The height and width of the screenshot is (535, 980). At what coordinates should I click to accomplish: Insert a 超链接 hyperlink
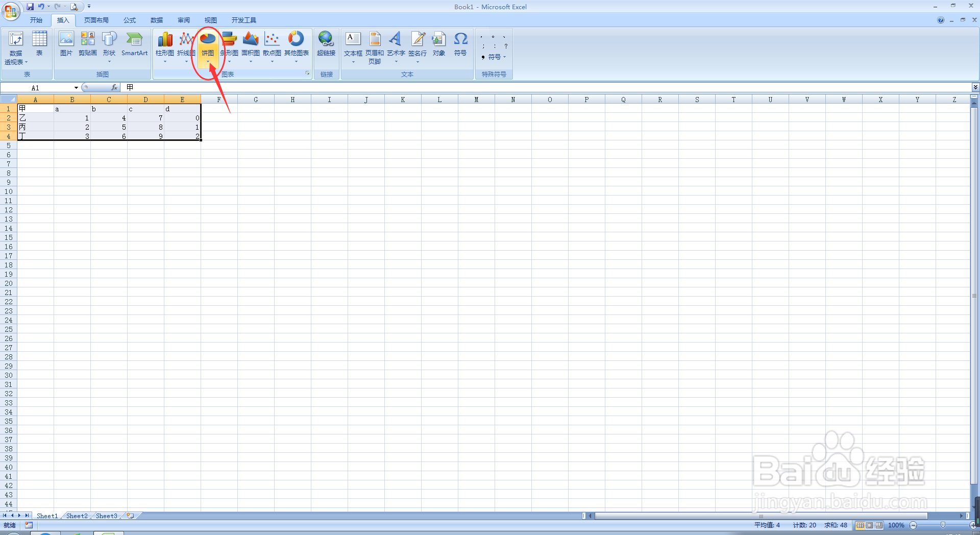326,44
